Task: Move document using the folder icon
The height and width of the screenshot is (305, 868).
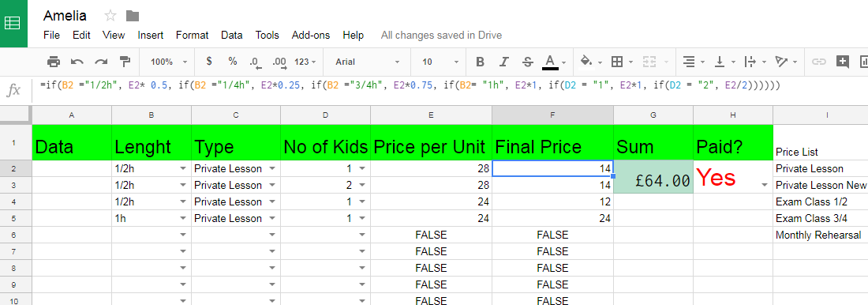Action: pos(133,16)
